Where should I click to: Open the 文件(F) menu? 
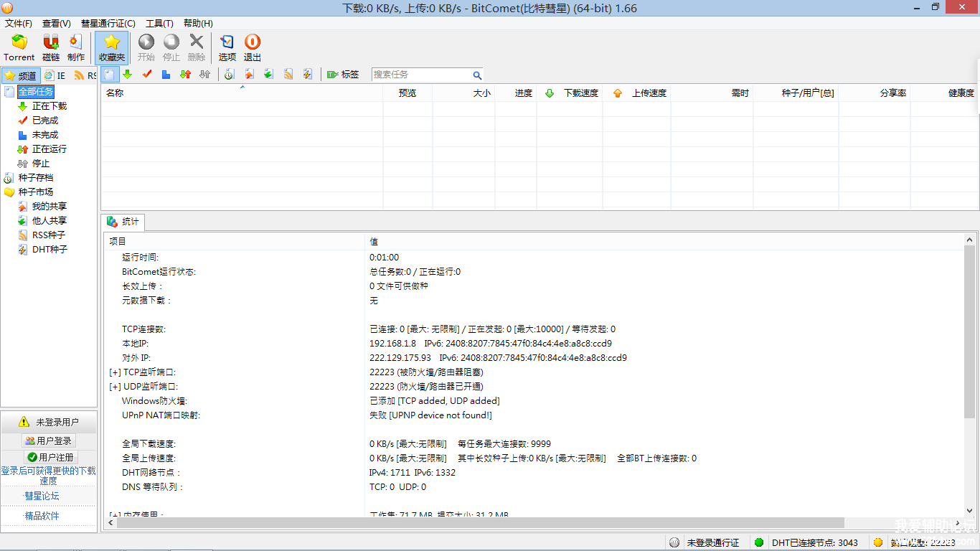[x=19, y=24]
